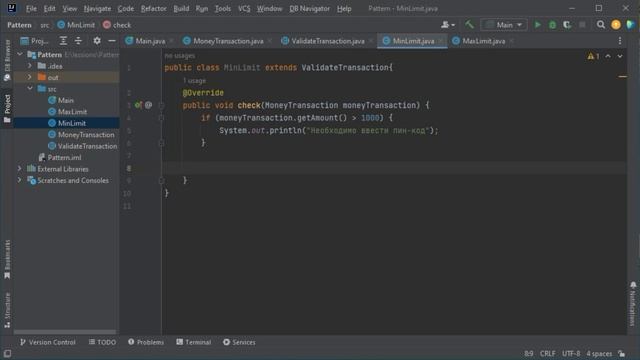Click 4 spaces indent setting

pos(599,353)
